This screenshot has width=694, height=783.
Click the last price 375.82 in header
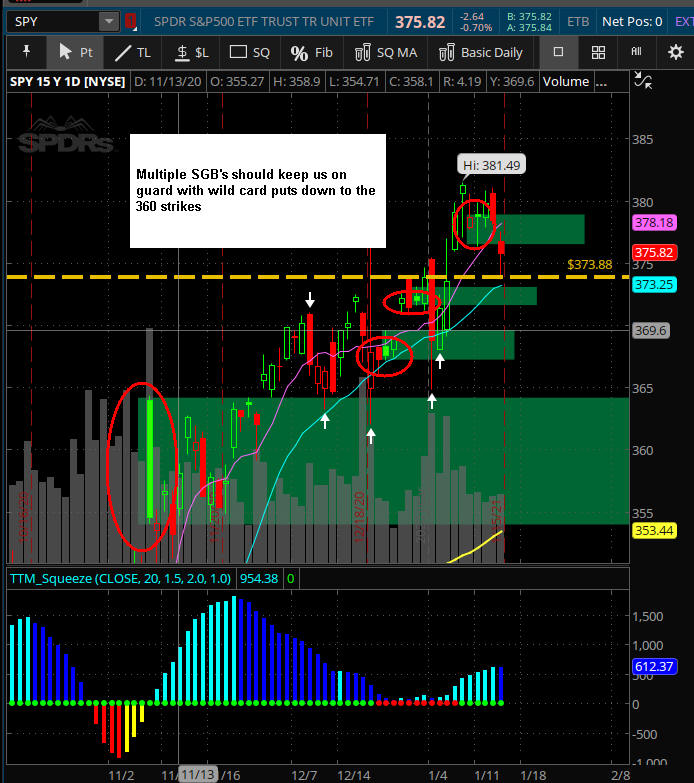point(420,22)
